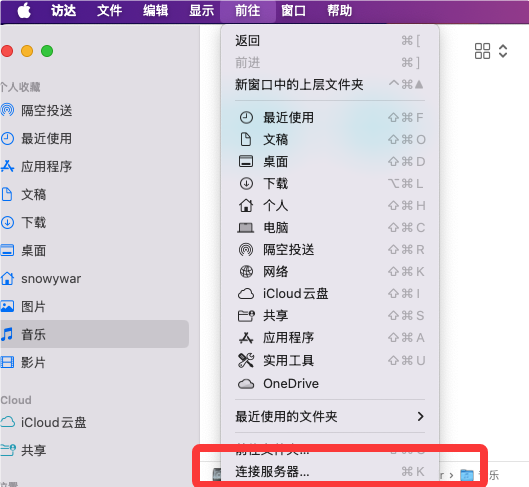Click the yellow minimize window button
Viewport: 529px width, 487px height.
[x=27, y=51]
